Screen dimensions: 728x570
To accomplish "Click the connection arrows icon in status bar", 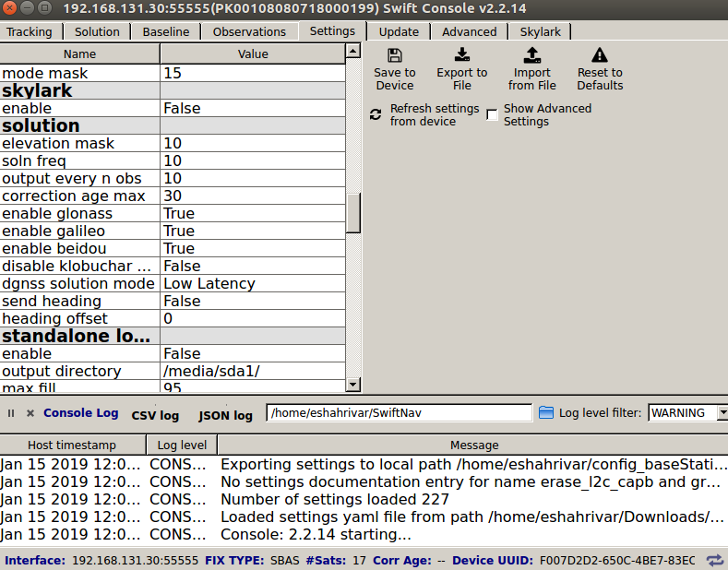I will 715,560.
